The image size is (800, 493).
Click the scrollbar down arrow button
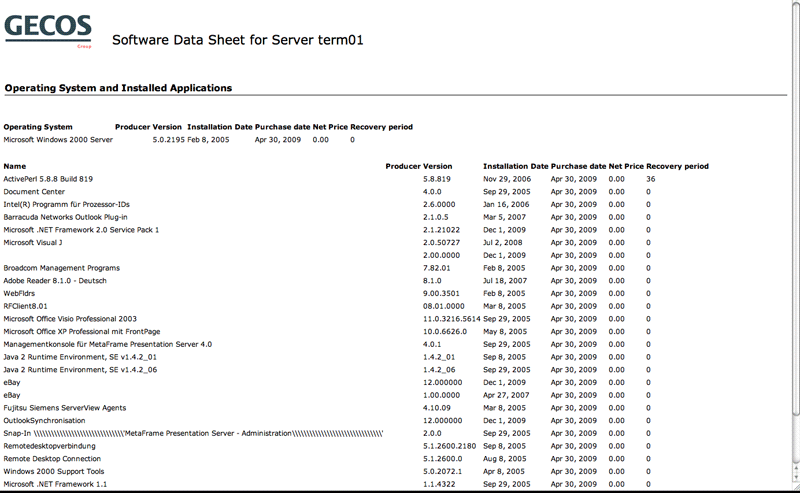tap(796, 476)
